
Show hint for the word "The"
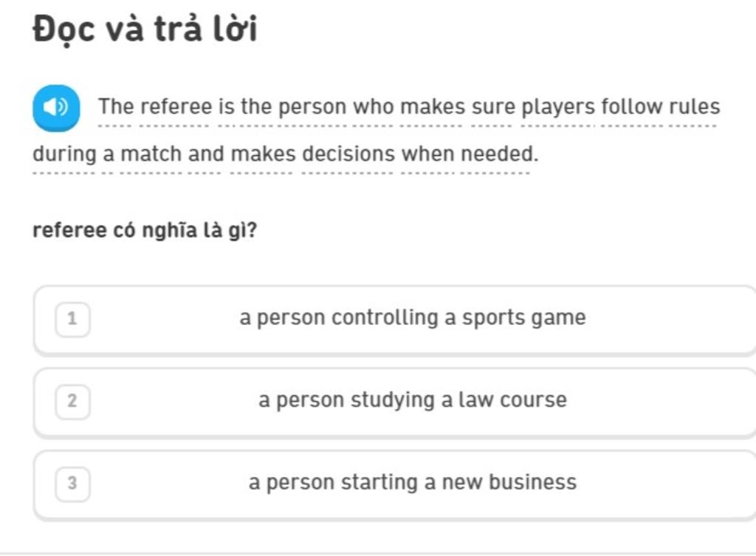pos(116,107)
